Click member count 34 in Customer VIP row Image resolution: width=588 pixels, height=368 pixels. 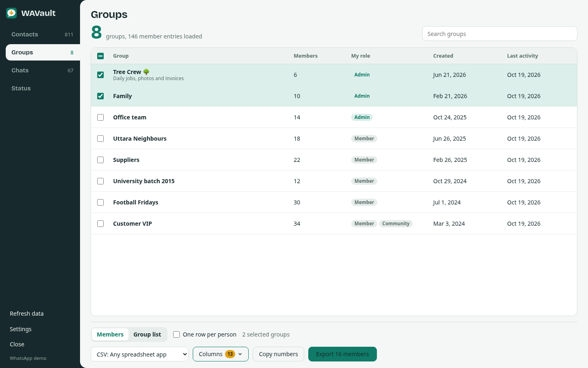coord(297,224)
